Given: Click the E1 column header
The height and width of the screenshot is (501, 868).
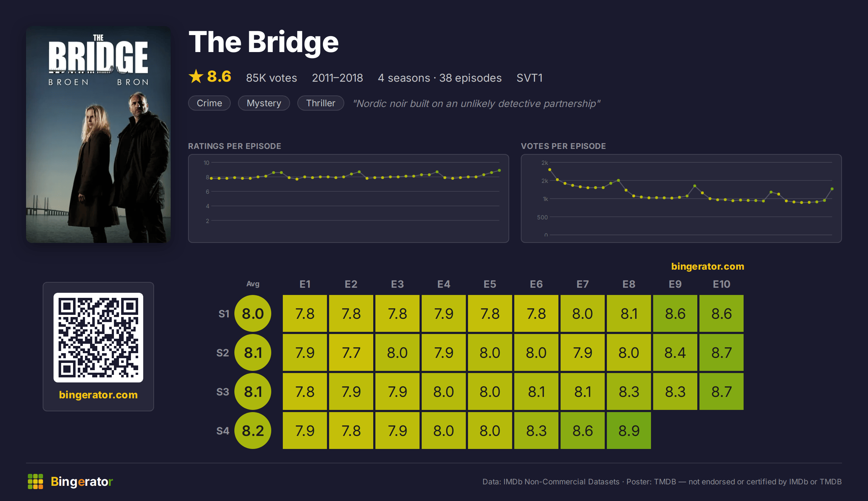Looking at the screenshot, I should [305, 284].
